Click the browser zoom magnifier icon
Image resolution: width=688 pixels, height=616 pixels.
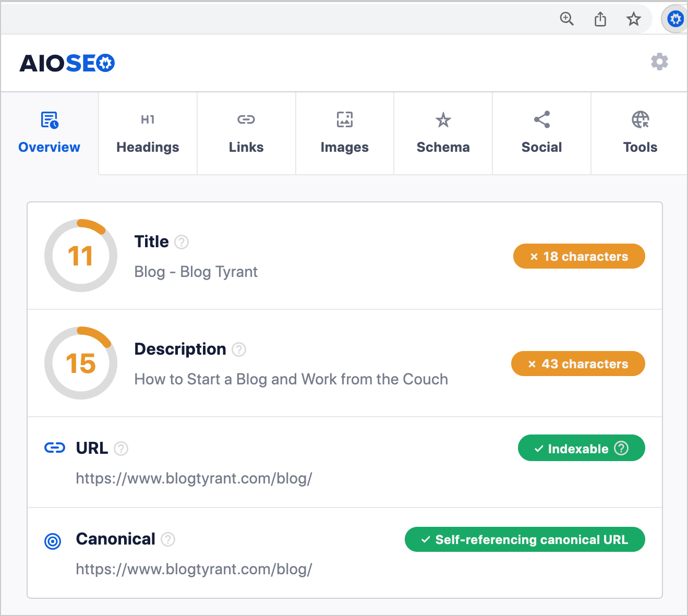[566, 19]
